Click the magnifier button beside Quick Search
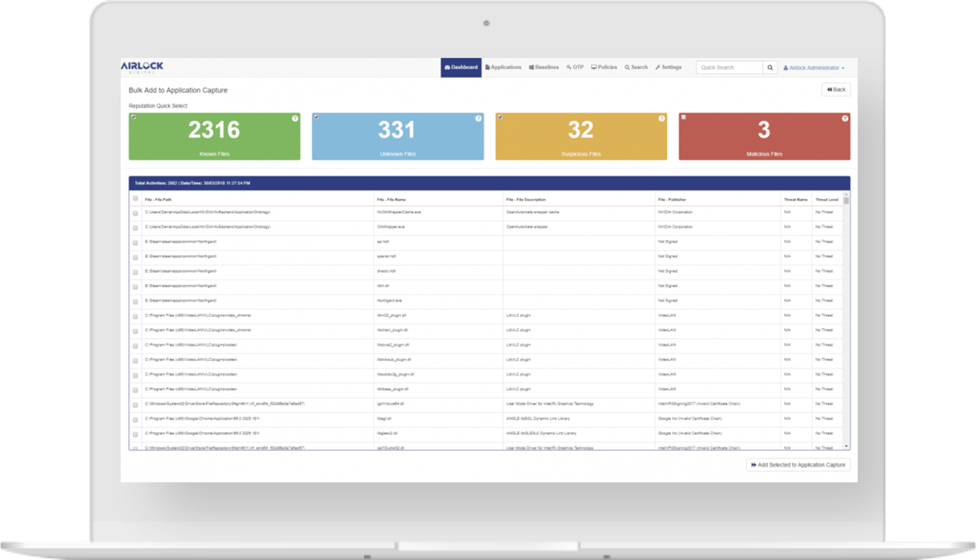 (770, 68)
